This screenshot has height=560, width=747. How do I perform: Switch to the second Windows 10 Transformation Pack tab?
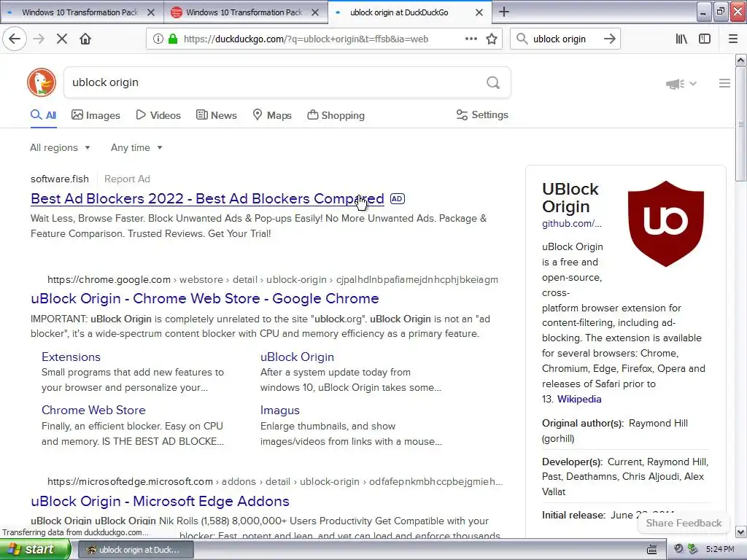pyautogui.click(x=244, y=12)
